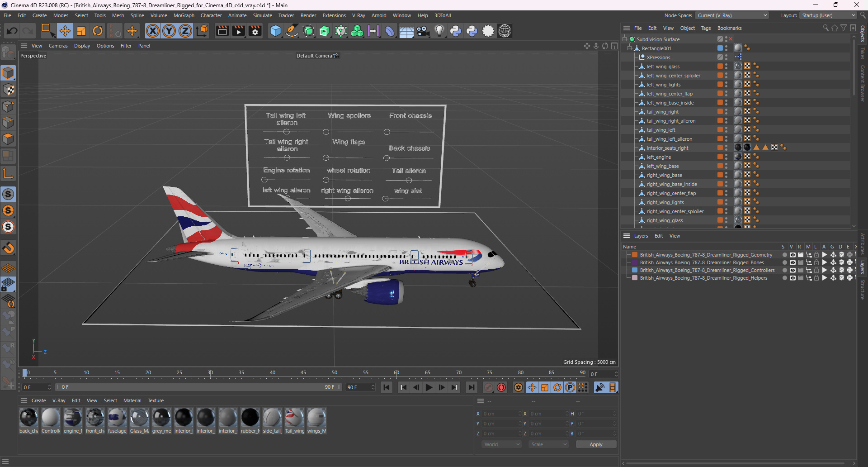868x467 pixels.
Task: Open the viewport Cameras menu
Action: pos(58,46)
